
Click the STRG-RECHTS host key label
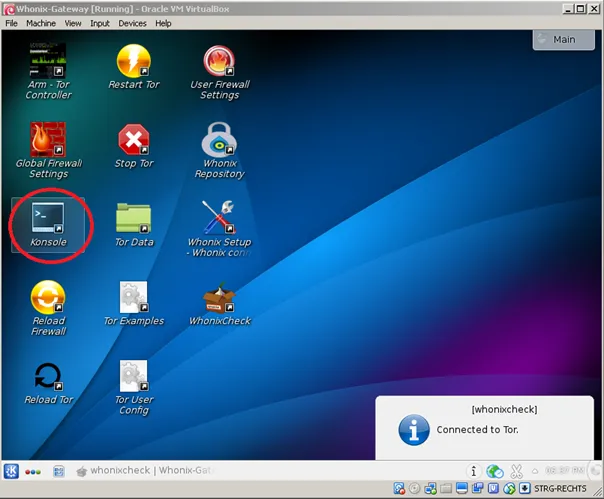point(560,489)
